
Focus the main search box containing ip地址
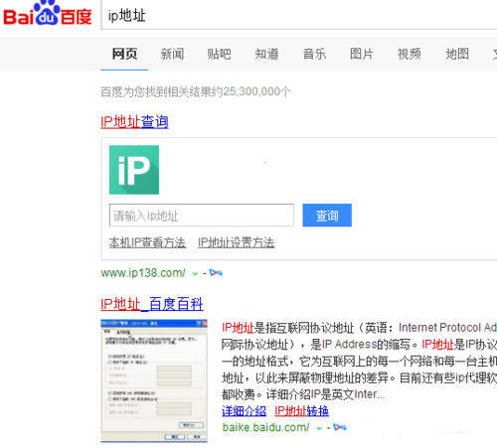point(299,15)
